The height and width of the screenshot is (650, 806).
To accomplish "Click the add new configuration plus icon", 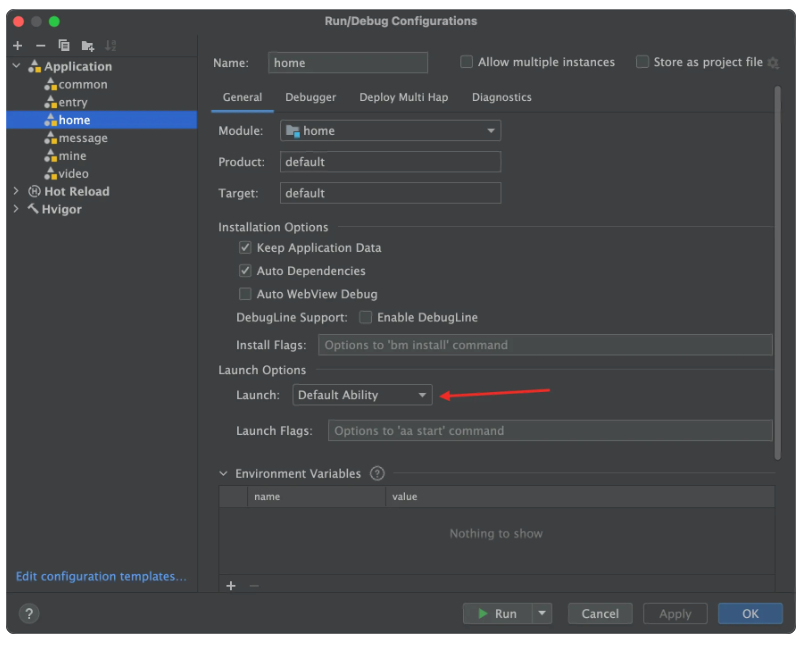I will point(17,46).
